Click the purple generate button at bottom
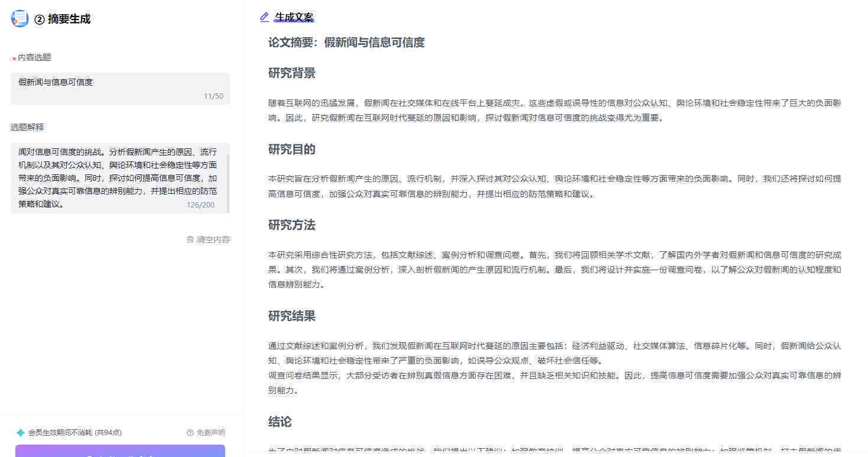Viewport: 868px width, 457px height. coord(120,451)
